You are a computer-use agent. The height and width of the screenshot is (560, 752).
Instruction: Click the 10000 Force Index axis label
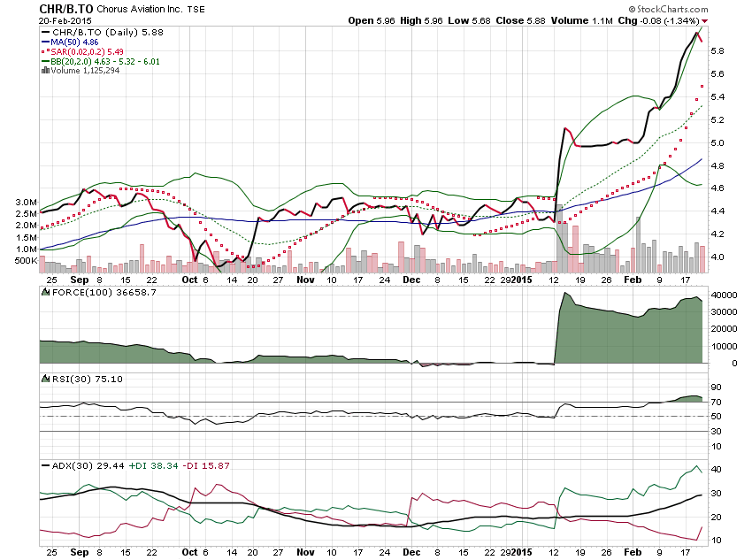(725, 346)
